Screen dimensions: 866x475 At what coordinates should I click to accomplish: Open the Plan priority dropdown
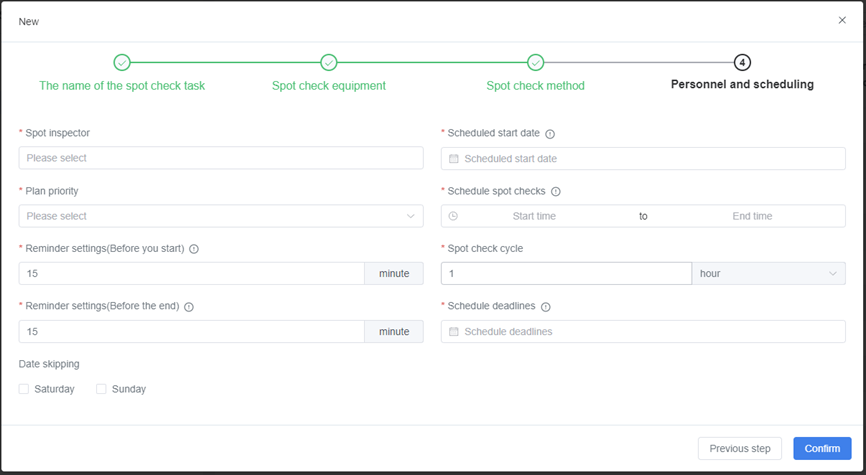[x=220, y=216]
